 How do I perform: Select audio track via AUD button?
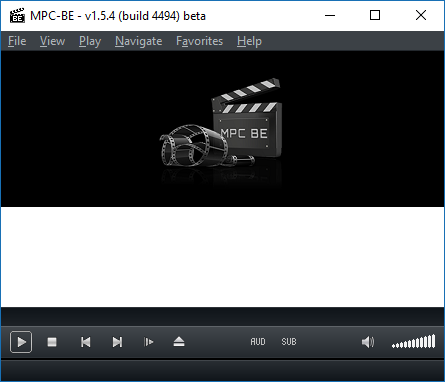coord(258,342)
